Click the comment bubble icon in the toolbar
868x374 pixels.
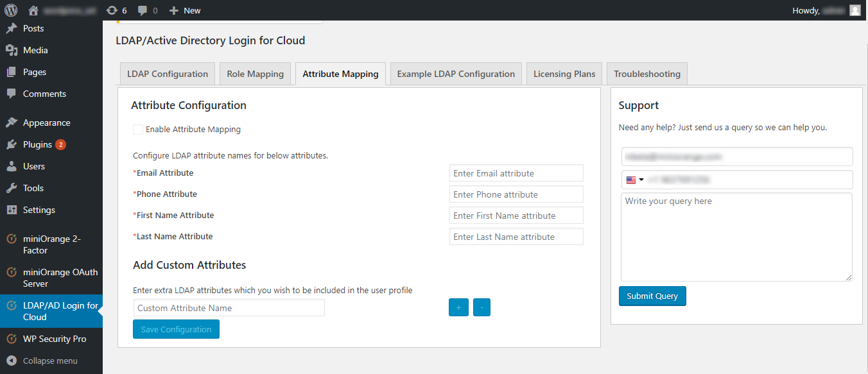(143, 10)
